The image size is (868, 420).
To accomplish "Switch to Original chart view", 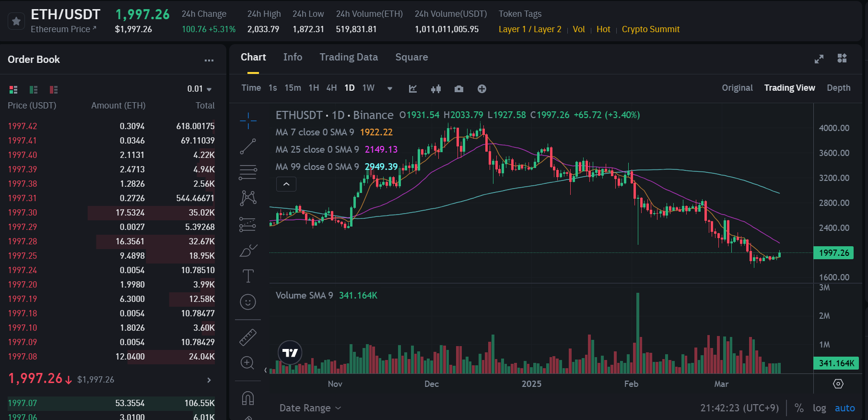I will point(737,88).
